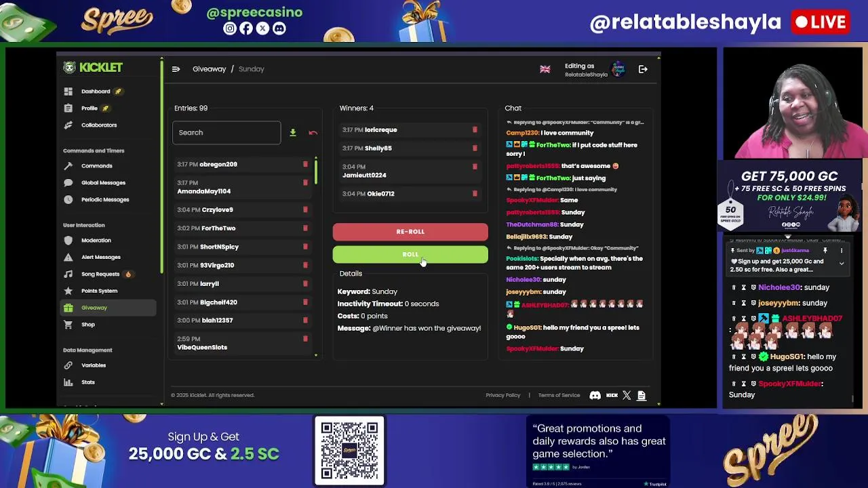Expand the pinned just4karma message chevron
The width and height of the screenshot is (868, 488).
click(842, 263)
